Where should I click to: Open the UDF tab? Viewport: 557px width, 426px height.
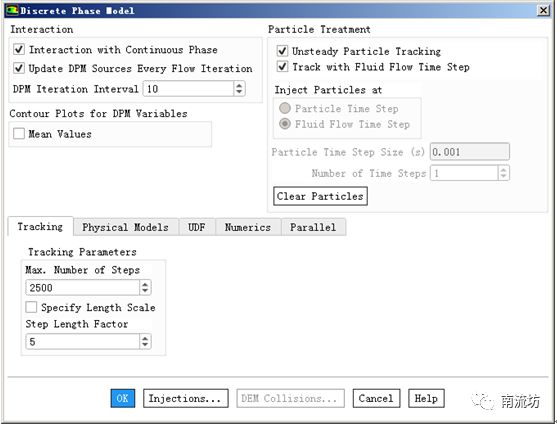pos(196,227)
